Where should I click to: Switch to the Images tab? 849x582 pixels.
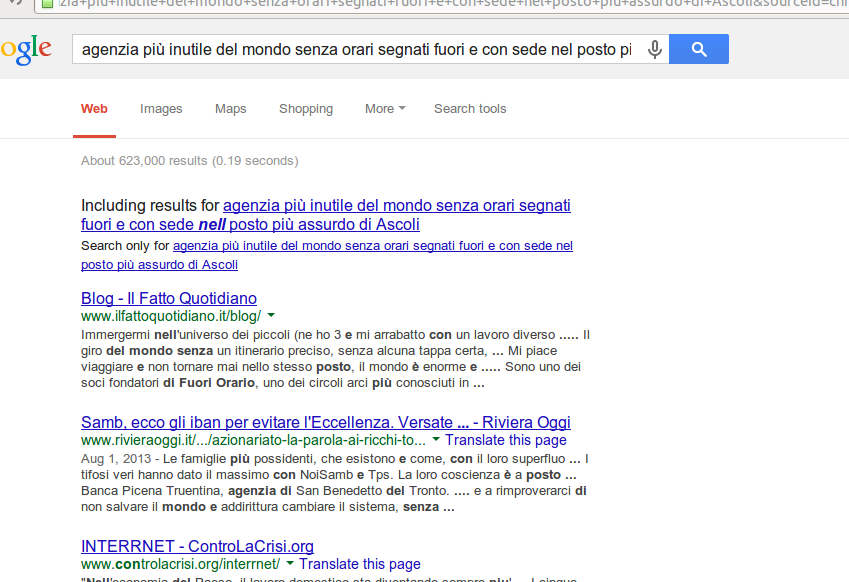tap(161, 108)
